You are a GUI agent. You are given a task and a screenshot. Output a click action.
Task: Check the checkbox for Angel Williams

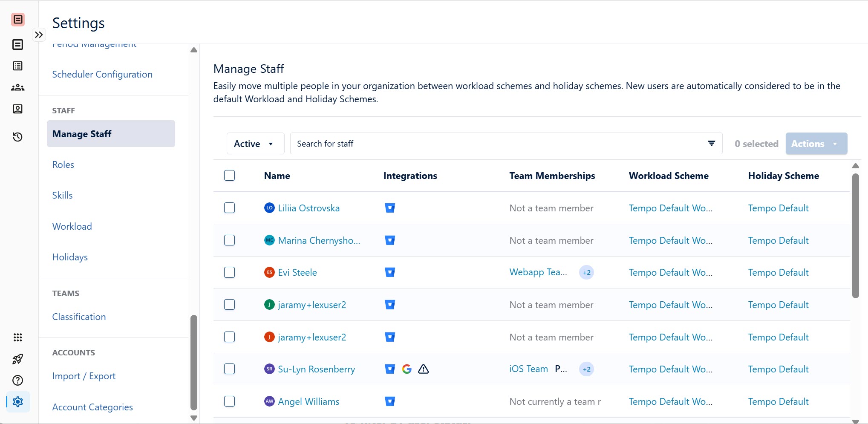[229, 401]
